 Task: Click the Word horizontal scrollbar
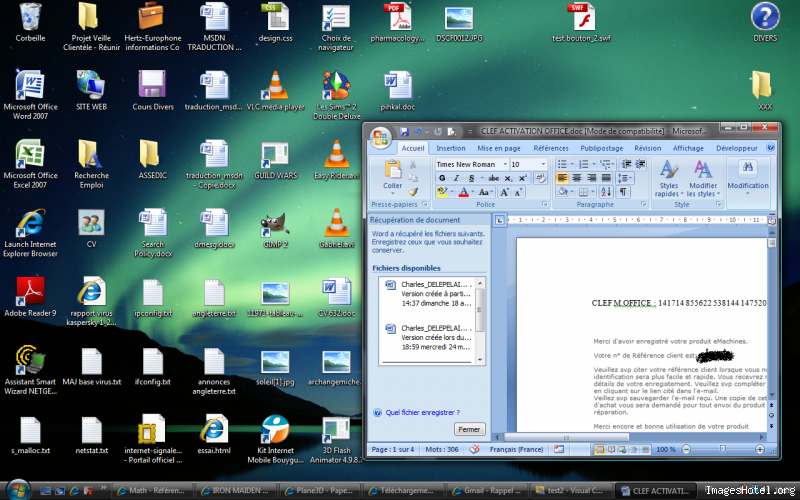566,437
